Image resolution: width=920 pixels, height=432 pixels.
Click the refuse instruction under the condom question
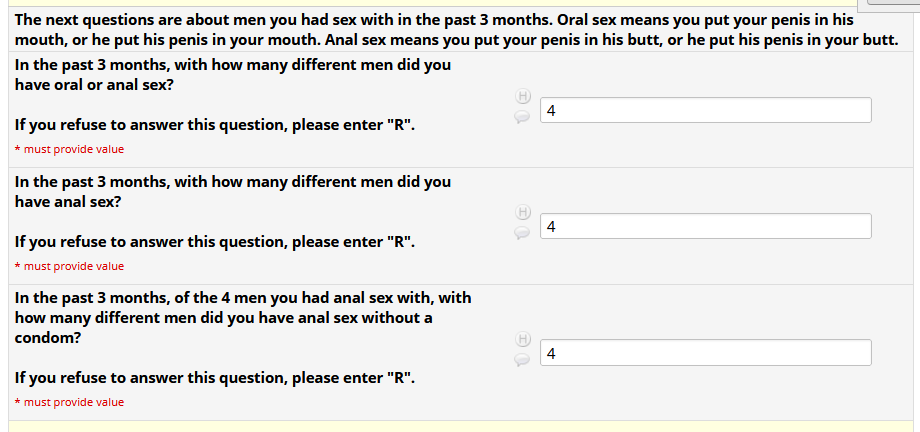[x=214, y=378]
